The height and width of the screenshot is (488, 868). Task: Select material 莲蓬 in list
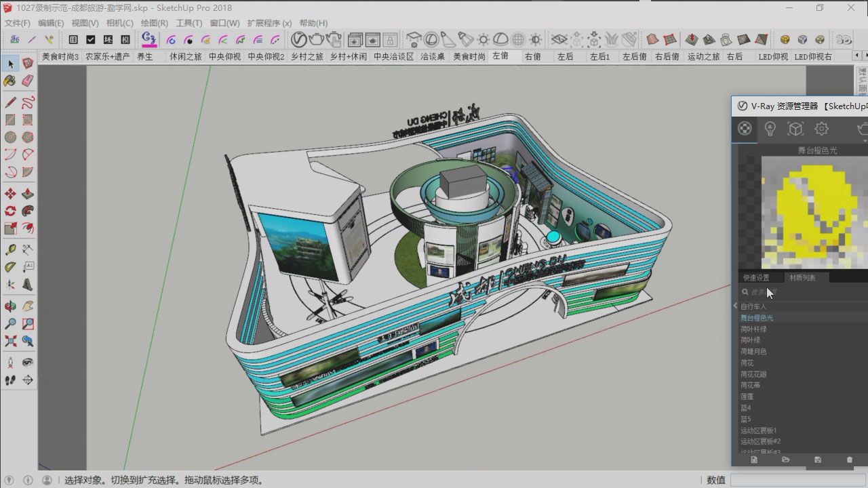(747, 396)
